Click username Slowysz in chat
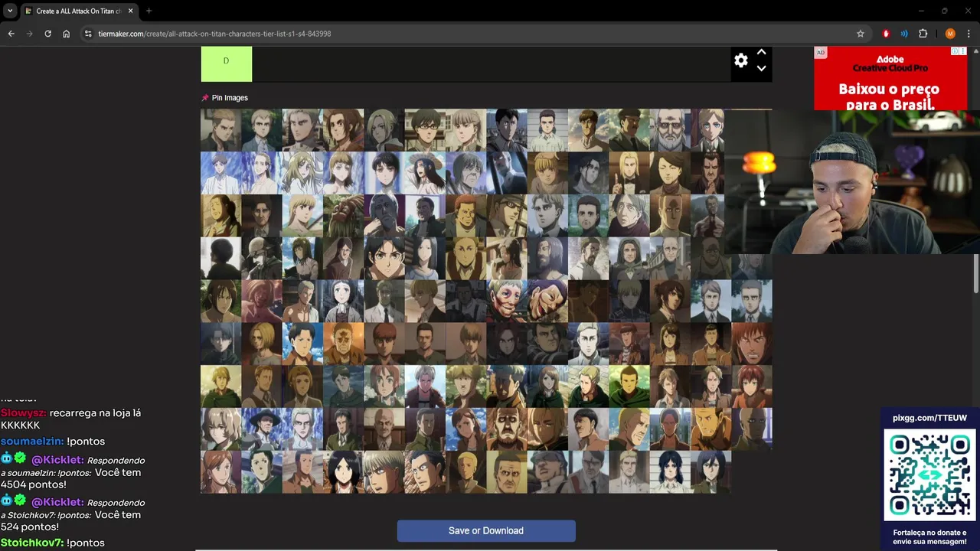Screen dimensions: 980x551 click(23, 413)
